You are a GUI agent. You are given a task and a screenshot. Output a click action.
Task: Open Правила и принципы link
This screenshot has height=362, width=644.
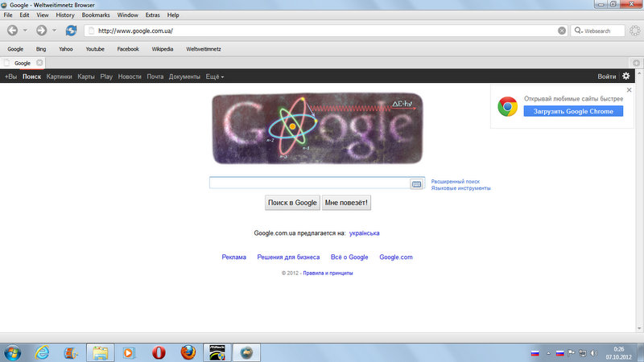point(328,273)
